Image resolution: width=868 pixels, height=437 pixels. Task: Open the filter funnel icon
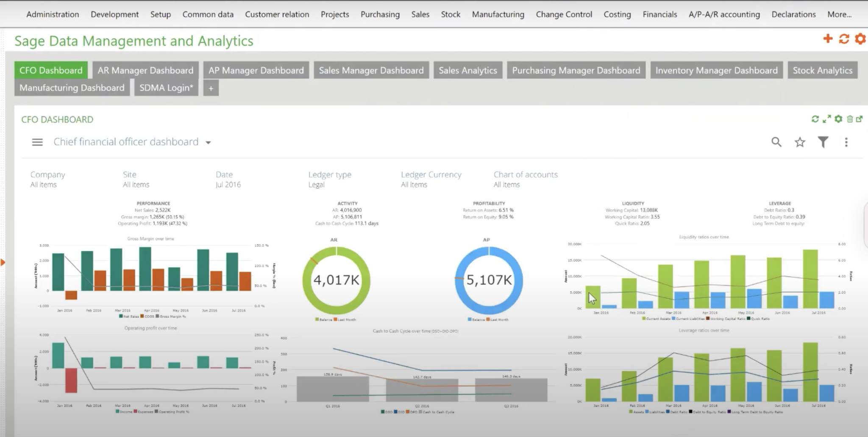(x=823, y=142)
